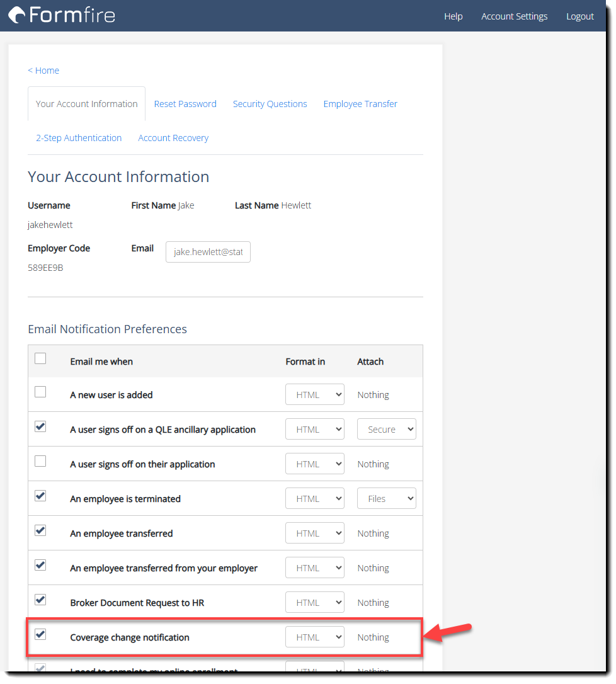
Task: Click the '< Home' link
Action: (43, 70)
